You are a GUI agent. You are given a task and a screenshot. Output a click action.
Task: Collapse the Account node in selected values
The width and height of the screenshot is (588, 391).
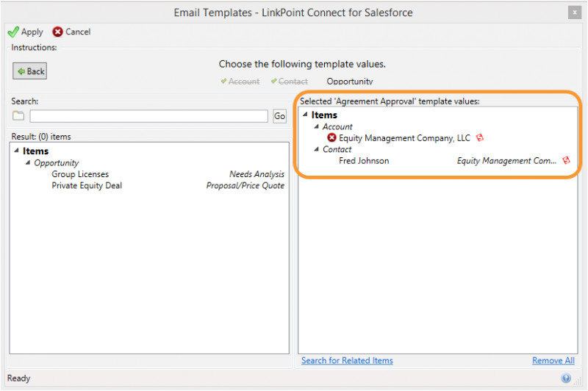pos(317,126)
